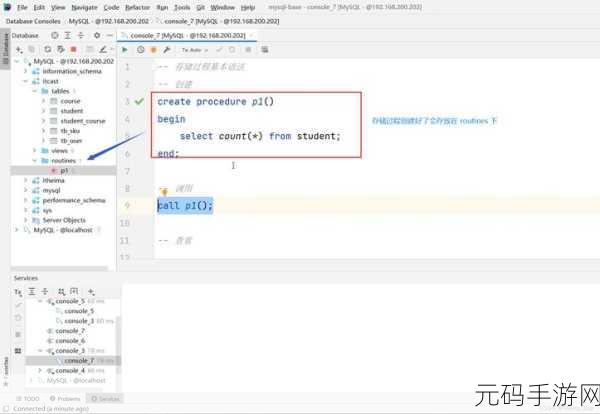Expand the information_schema node
This screenshot has height=414, width=600.
pos(26,71)
